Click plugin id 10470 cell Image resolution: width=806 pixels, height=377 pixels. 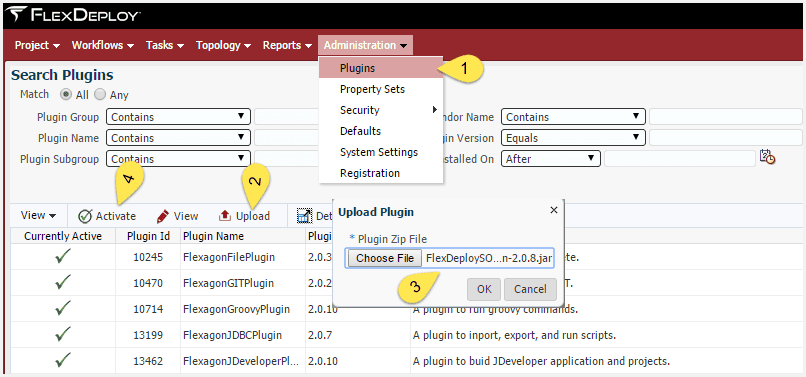148,283
